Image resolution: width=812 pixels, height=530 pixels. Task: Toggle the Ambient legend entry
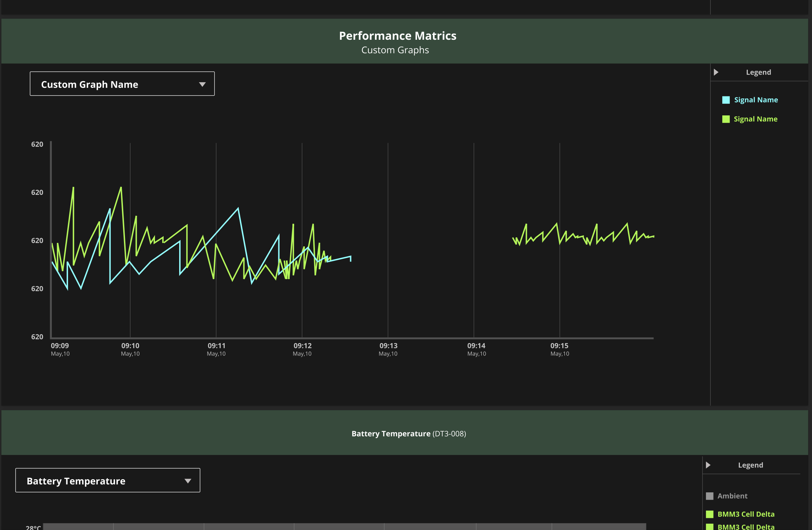[x=732, y=496]
